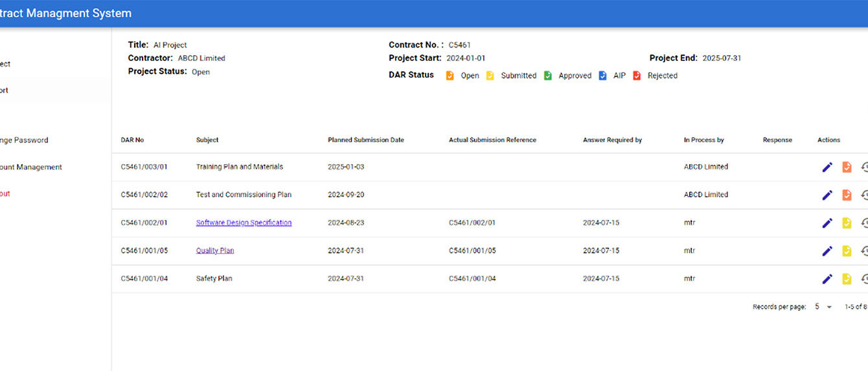Click the edit pencil for Test and Commissioning Plan
The width and height of the screenshot is (868, 371).
[x=827, y=195]
